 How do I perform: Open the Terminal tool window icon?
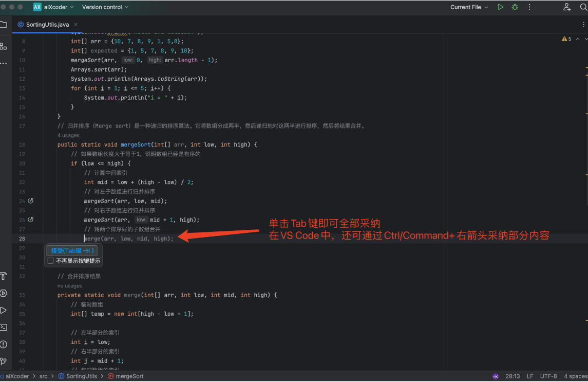(x=4, y=326)
